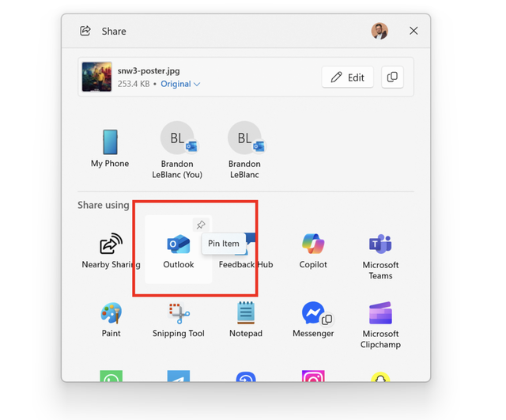Image resolution: width=506 pixels, height=420 pixels.
Task: Select the second Brandon LeBlanc contact
Action: coord(244,150)
